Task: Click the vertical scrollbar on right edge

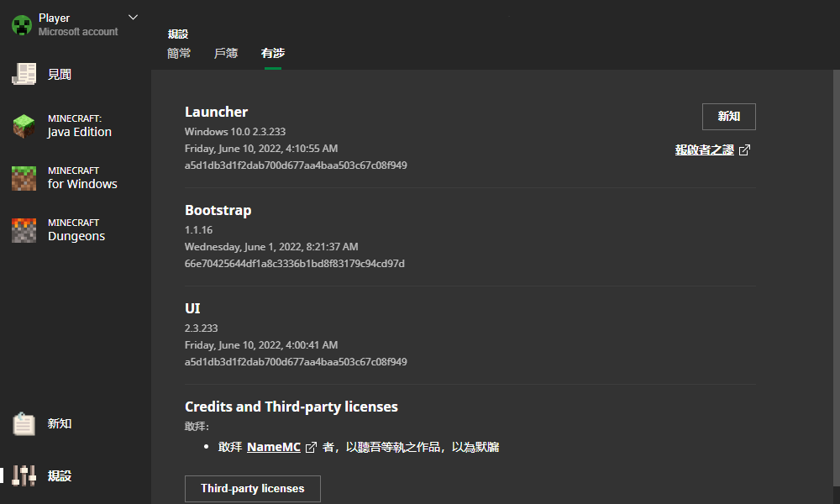Action: pyautogui.click(x=837, y=279)
